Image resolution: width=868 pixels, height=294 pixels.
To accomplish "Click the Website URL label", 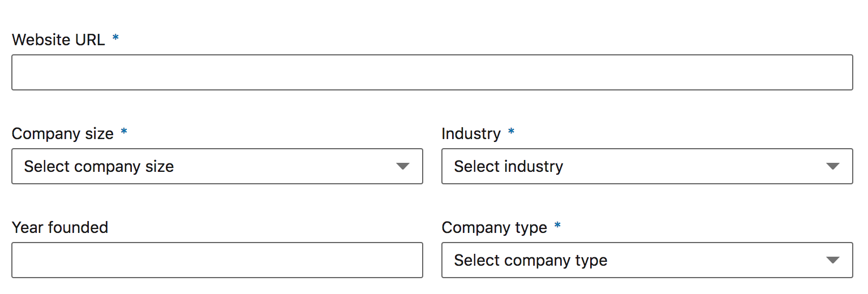I will pos(58,40).
